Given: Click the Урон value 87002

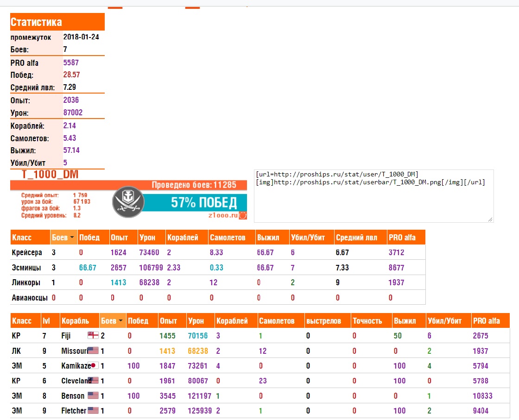Looking at the screenshot, I should click(73, 113).
